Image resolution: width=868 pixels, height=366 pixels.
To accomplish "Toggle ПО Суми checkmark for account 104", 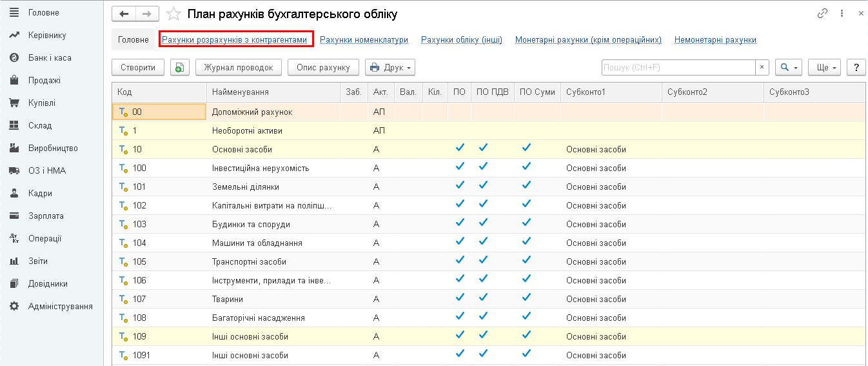I will pos(527,241).
